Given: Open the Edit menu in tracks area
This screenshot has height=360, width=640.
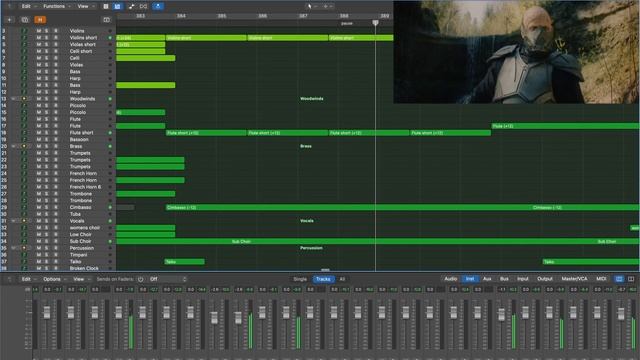Looking at the screenshot, I should click(28, 6).
